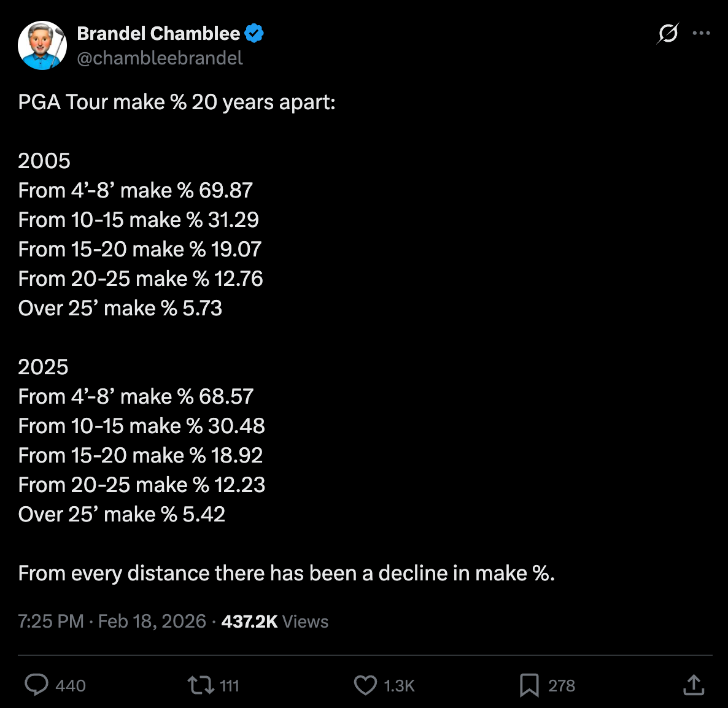Open Brandel Chamblee's profile avatar

pyautogui.click(x=42, y=45)
